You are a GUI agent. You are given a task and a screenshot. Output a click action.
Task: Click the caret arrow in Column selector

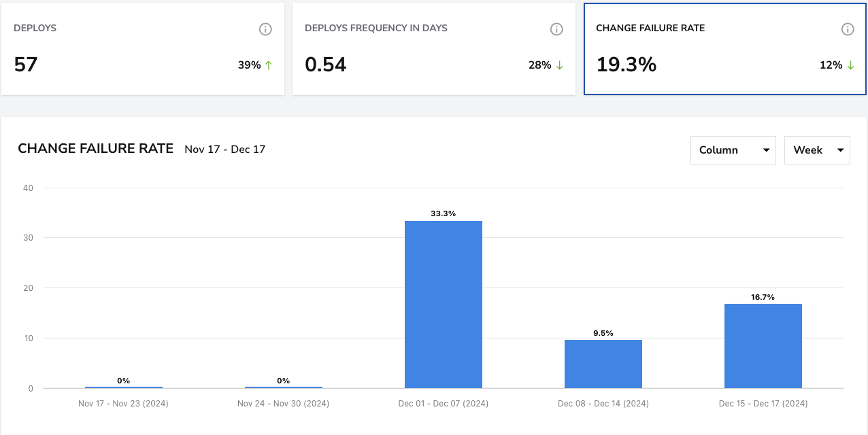click(x=766, y=150)
